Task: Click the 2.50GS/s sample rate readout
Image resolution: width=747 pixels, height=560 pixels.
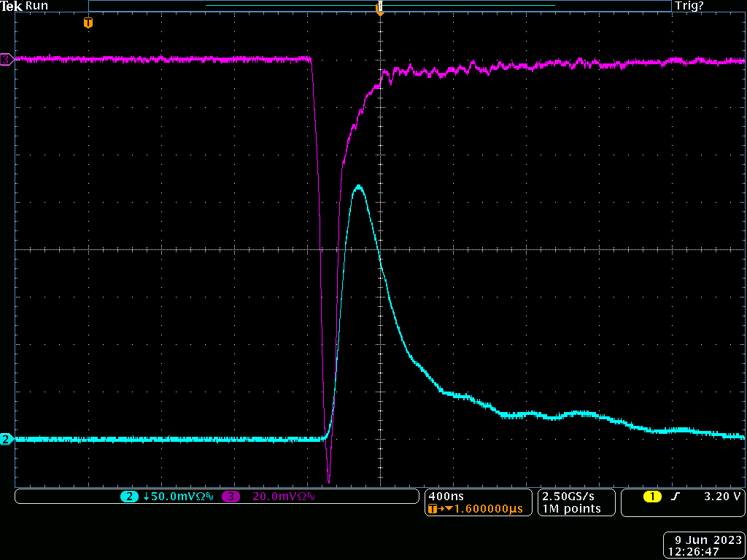Action: pyautogui.click(x=569, y=496)
